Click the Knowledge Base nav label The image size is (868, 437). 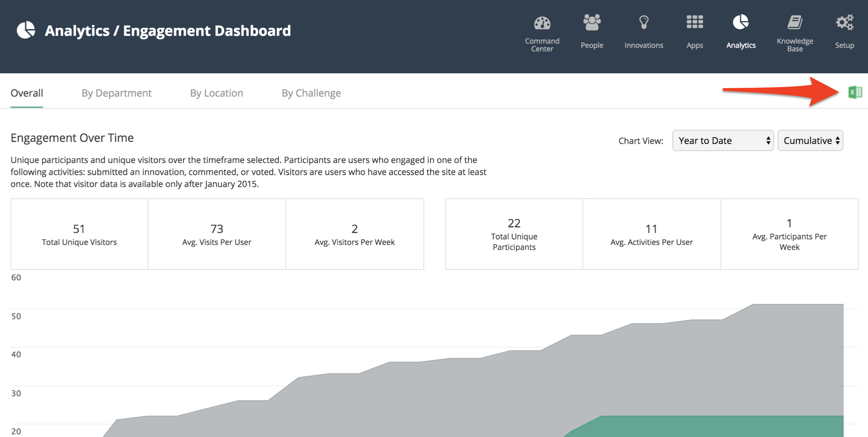pos(795,45)
